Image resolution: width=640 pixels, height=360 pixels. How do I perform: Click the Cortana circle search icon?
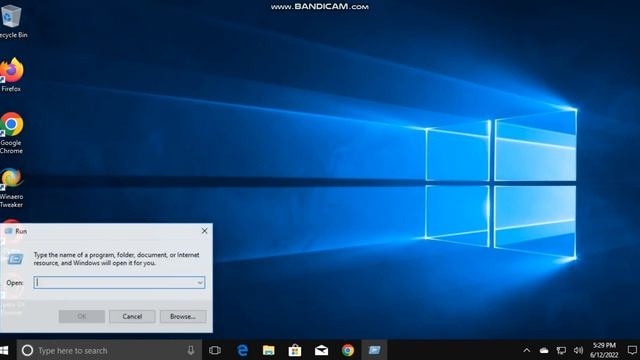point(27,350)
